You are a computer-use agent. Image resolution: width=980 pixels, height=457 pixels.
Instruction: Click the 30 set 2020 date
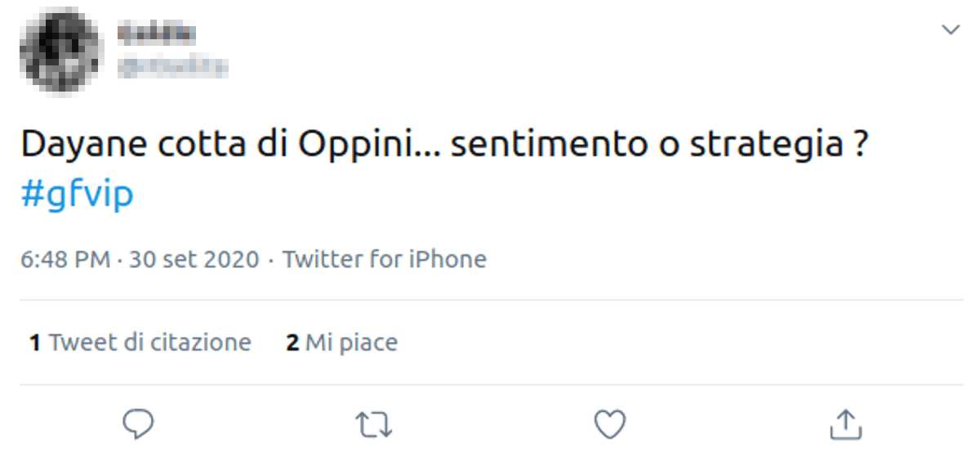tap(194, 260)
